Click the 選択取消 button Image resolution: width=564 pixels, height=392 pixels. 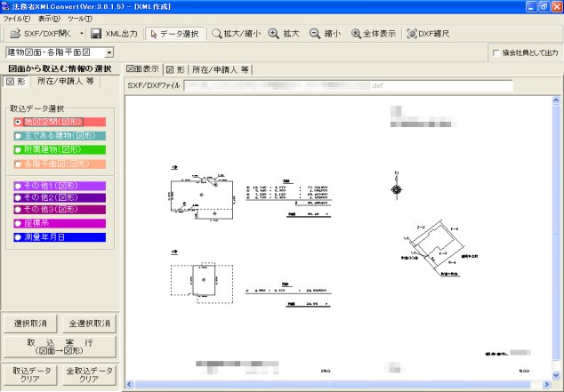(30, 324)
